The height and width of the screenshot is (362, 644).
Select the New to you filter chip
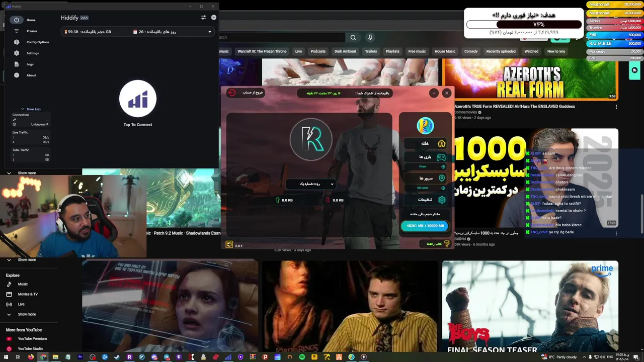[556, 51]
